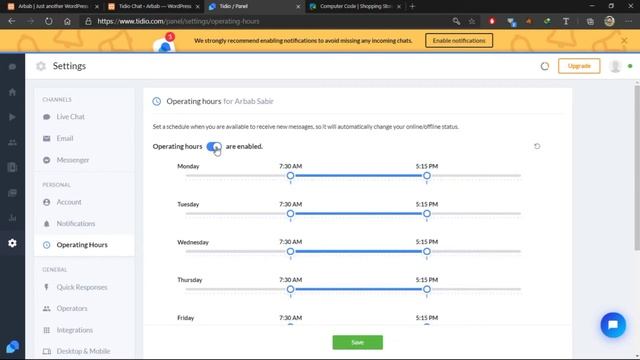The width and height of the screenshot is (640, 360).
Task: Bookmark page with star icon
Action: 472,21
